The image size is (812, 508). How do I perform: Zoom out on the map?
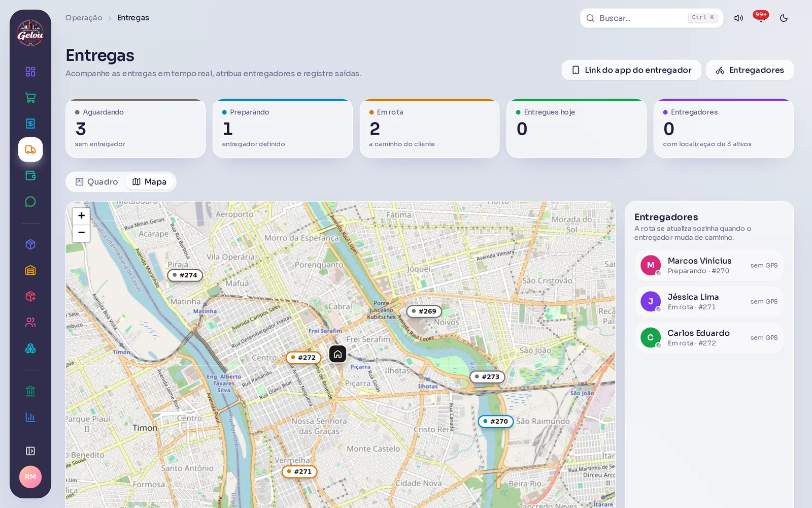coord(81,233)
